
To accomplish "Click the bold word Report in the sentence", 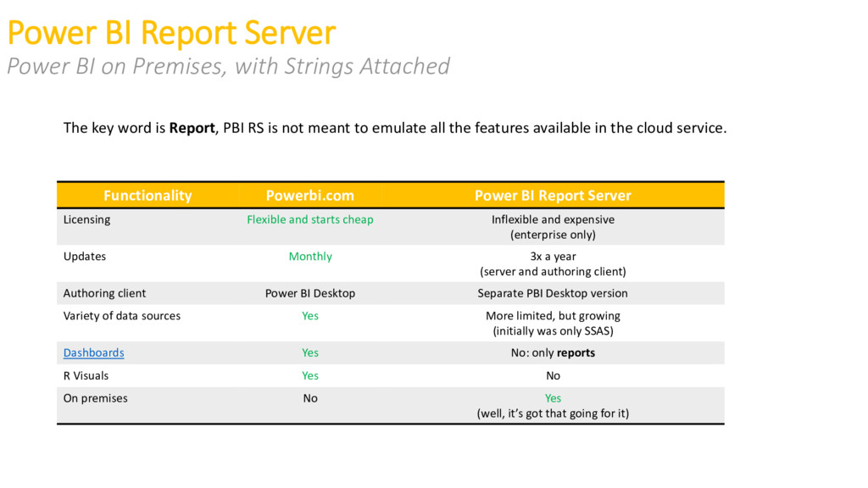I will pyautogui.click(x=192, y=128).
